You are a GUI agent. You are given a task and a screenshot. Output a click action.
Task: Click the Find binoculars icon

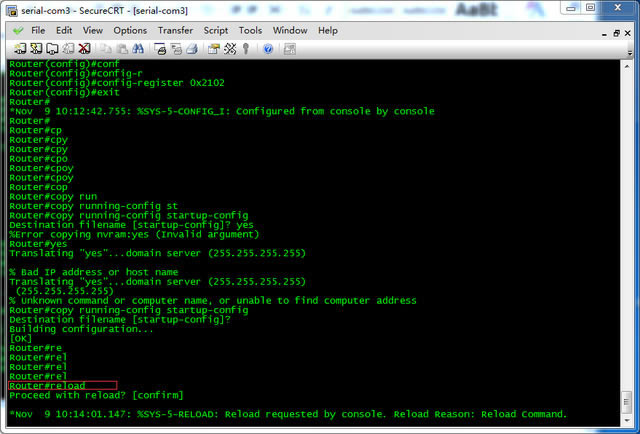138,49
